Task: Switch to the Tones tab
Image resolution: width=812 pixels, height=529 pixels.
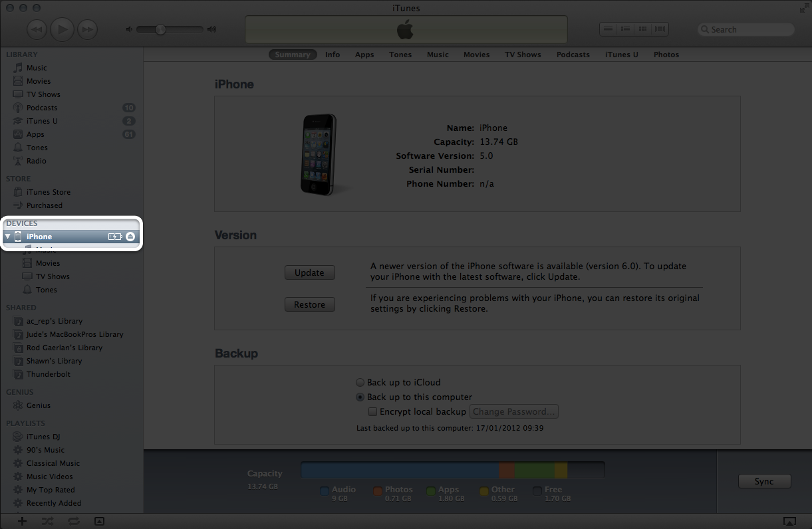Action: tap(400, 54)
